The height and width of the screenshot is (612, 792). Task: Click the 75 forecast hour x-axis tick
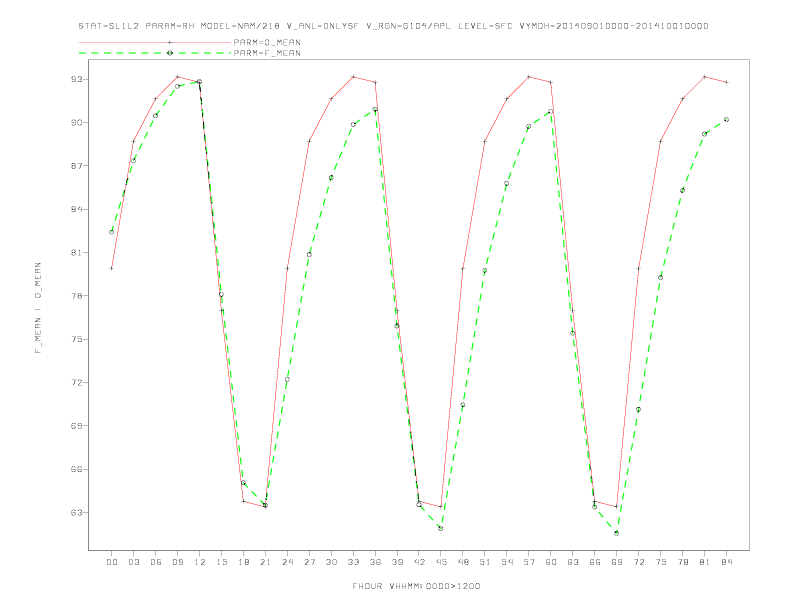click(661, 562)
